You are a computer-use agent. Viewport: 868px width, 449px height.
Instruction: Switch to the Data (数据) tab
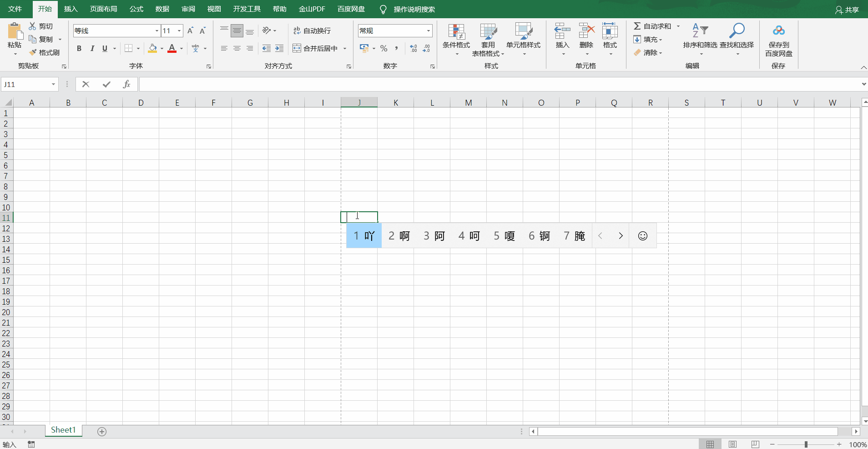pos(162,9)
